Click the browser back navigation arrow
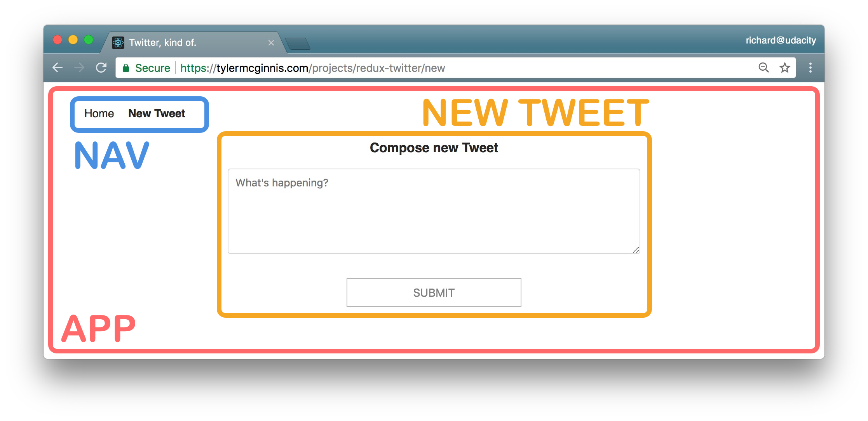 click(60, 68)
